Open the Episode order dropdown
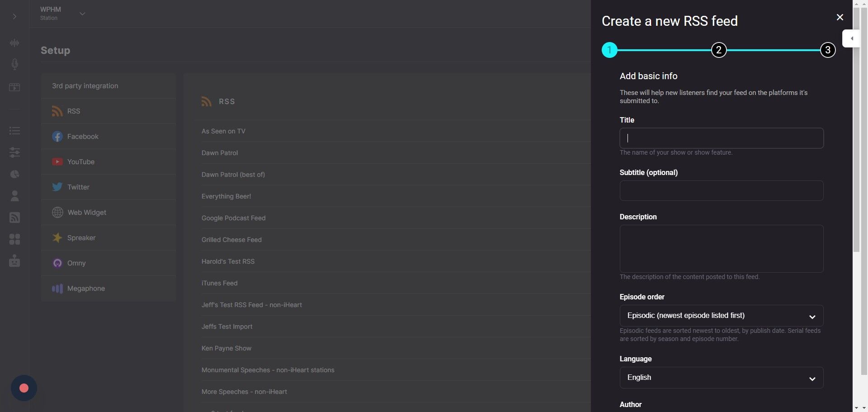 (721, 316)
